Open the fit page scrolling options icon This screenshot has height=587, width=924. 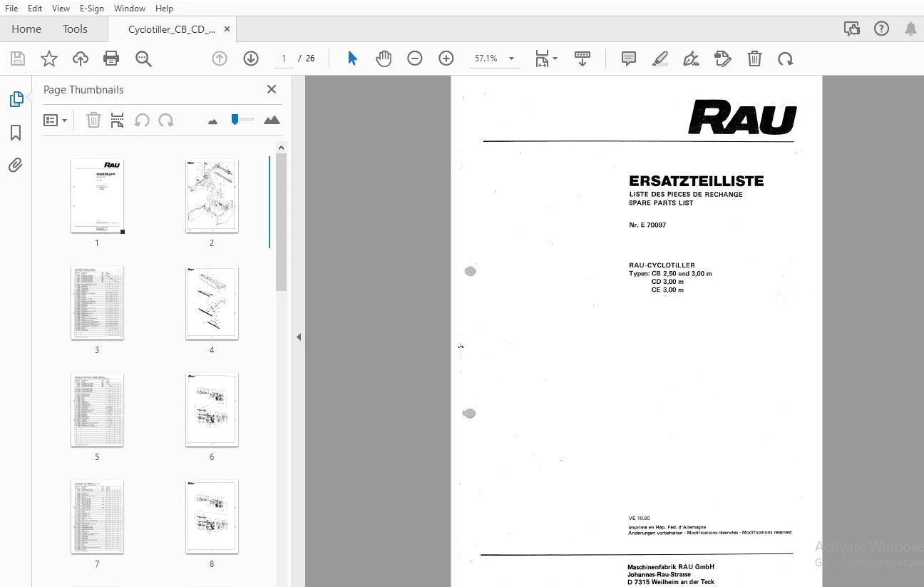coord(546,58)
